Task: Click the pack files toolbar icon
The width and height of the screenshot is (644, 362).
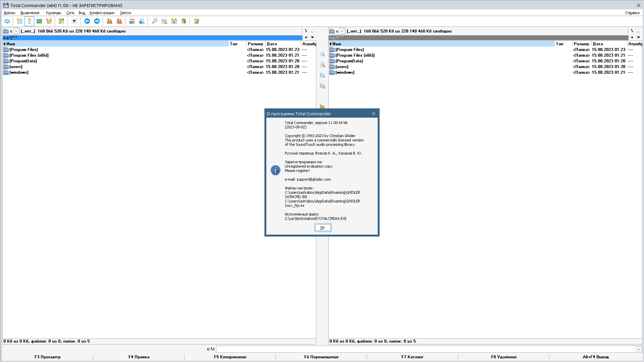Action: pyautogui.click(x=109, y=21)
